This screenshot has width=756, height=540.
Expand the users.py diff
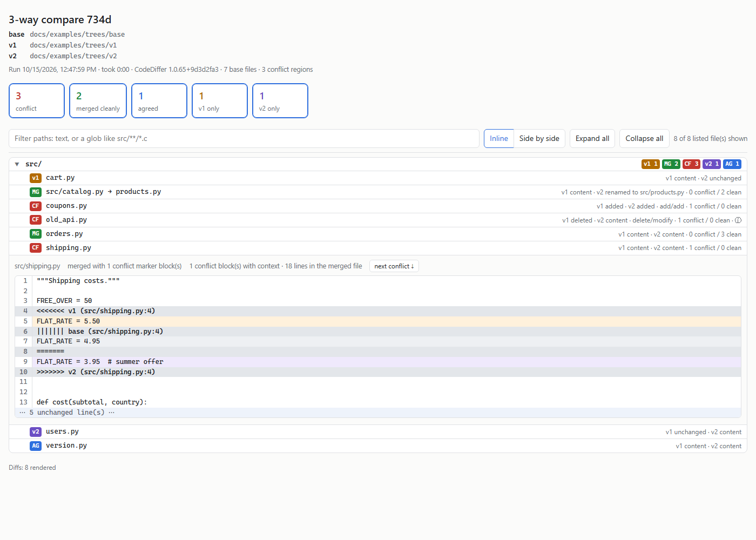tap(378, 431)
